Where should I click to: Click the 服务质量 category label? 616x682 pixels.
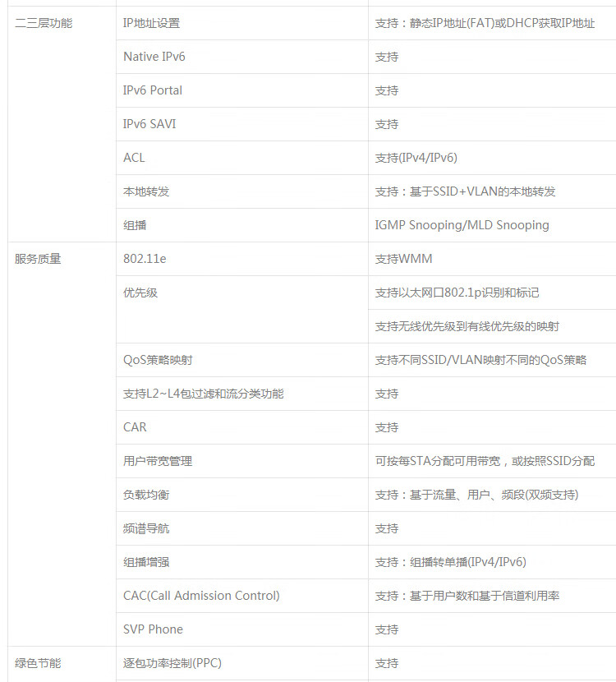(x=38, y=259)
